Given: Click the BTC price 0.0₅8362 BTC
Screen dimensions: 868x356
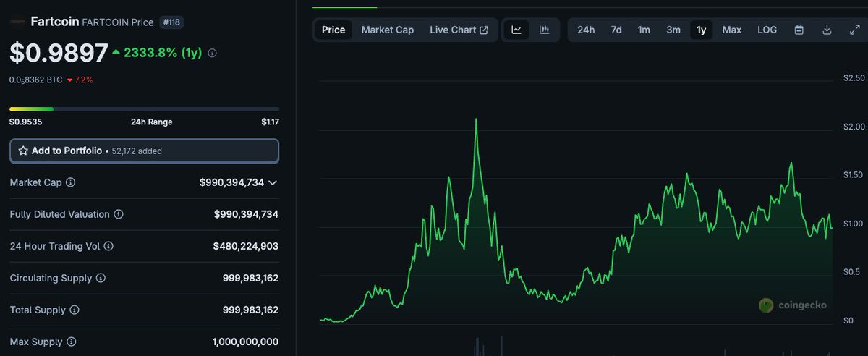Looking at the screenshot, I should tap(35, 80).
